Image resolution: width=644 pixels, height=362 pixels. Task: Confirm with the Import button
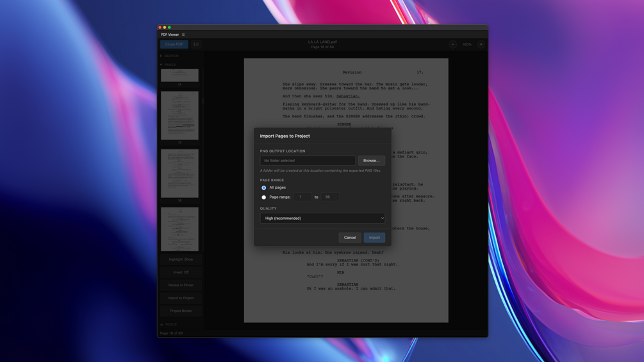tap(374, 238)
